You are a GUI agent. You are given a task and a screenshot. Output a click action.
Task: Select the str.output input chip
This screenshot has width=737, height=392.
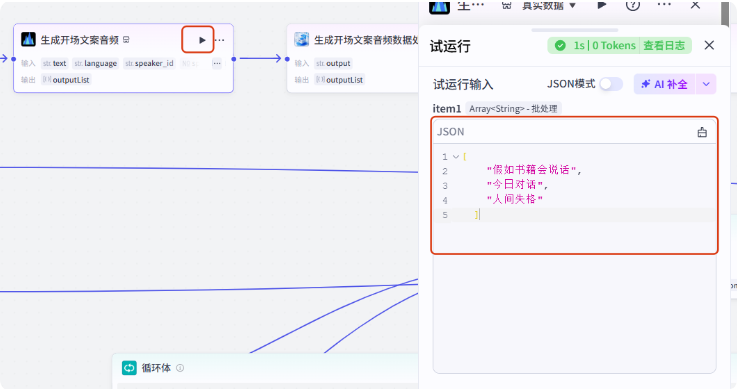[x=333, y=63]
